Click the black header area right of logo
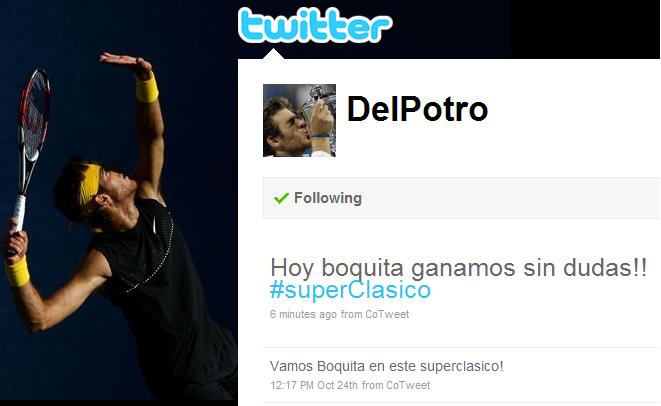The width and height of the screenshot is (661, 406). pyautogui.click(x=584, y=29)
